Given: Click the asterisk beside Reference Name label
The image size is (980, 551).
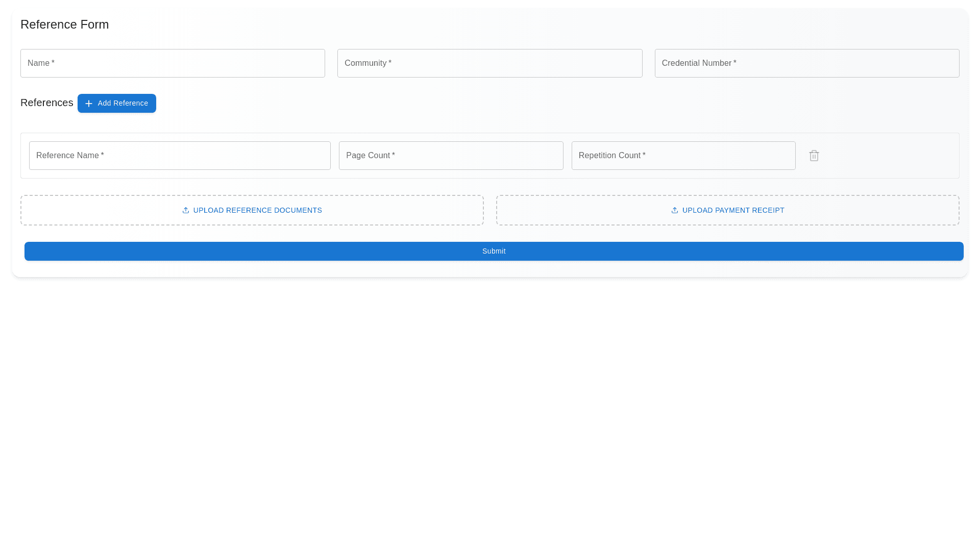Looking at the screenshot, I should click(x=103, y=155).
